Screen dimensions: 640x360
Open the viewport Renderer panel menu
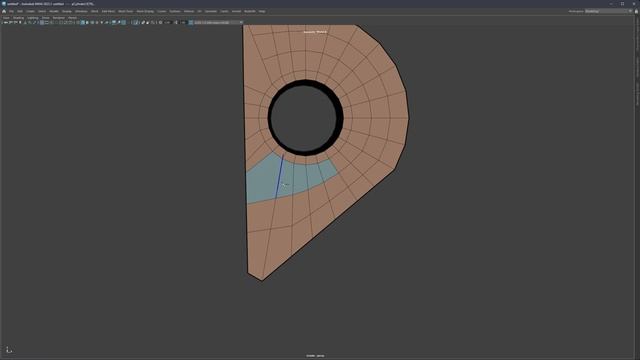(59, 18)
